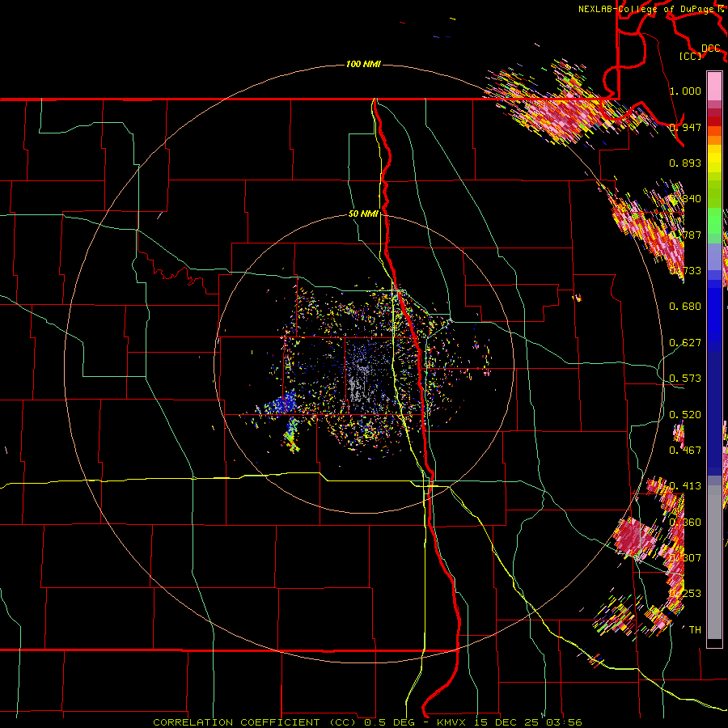This screenshot has width=728, height=728.
Task: Click the "50 NMI" range ring label
Action: click(x=363, y=214)
